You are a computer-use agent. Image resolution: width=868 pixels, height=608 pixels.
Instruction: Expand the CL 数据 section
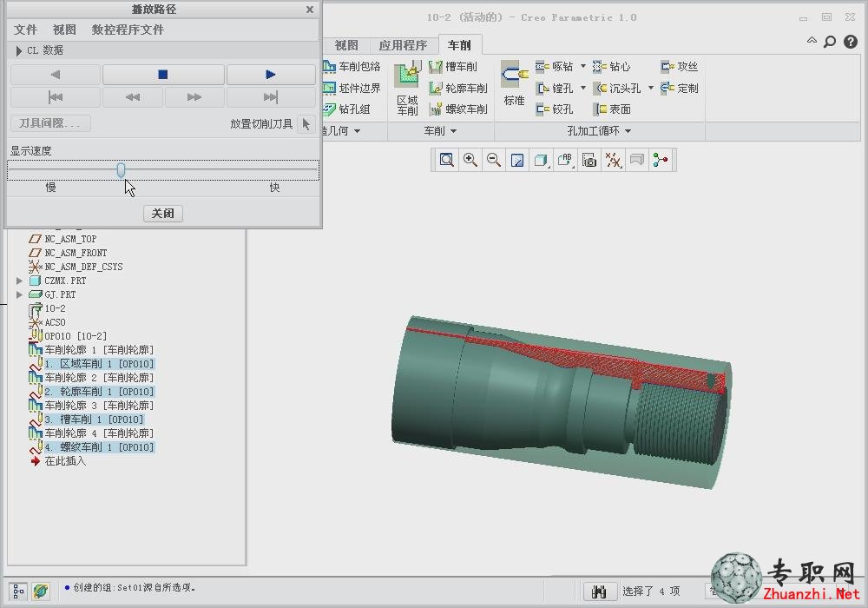(x=19, y=50)
